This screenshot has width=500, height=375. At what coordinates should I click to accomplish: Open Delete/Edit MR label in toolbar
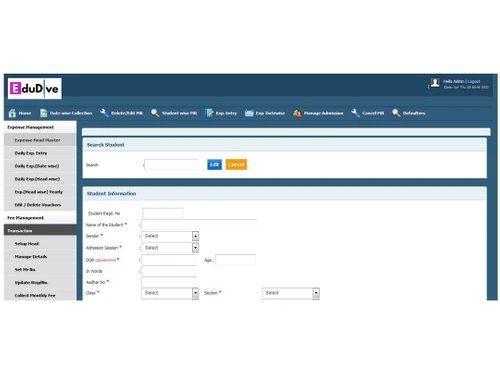click(x=127, y=113)
